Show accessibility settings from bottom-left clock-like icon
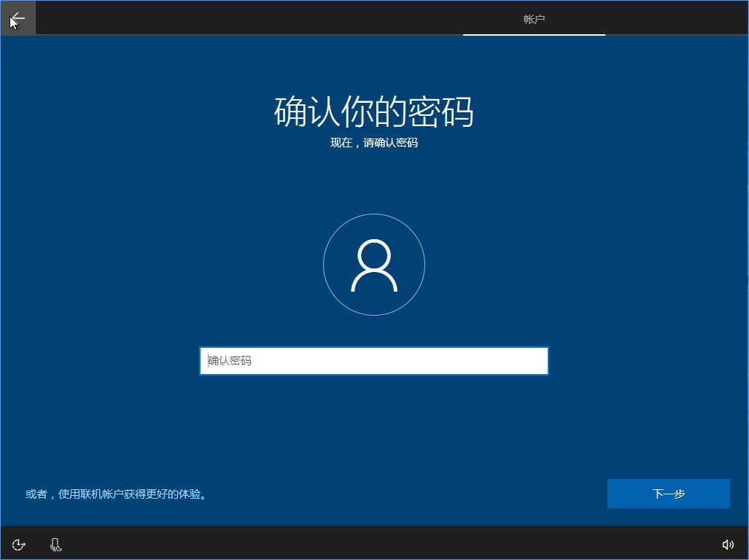The height and width of the screenshot is (560, 749). [20, 544]
